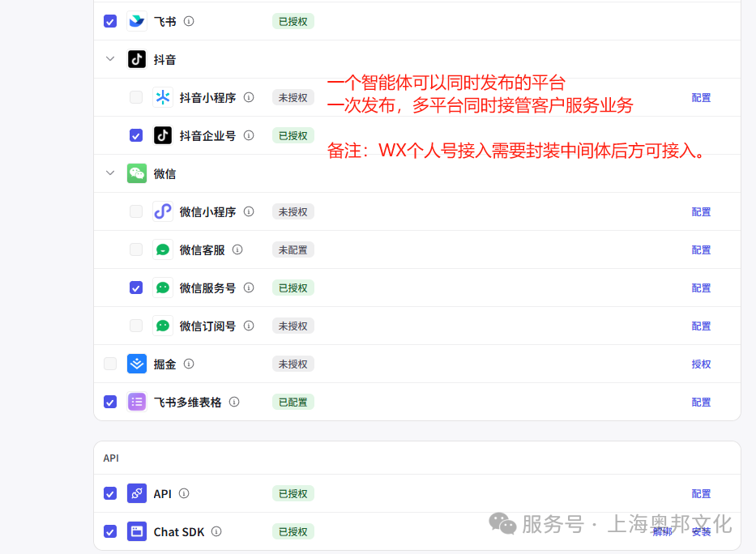Viewport: 756px width, 554px height.
Task: Uncheck the 飞书 channel checkbox
Action: pos(109,21)
